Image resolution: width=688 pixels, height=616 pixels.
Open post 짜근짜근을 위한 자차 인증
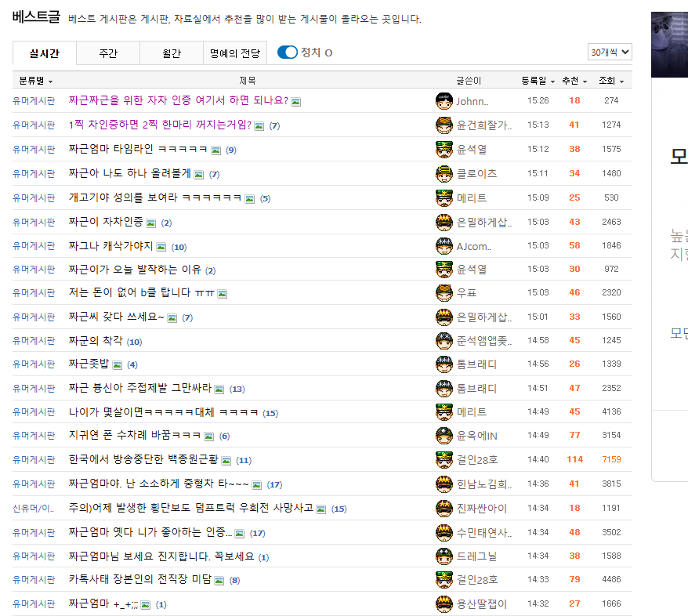tap(178, 100)
